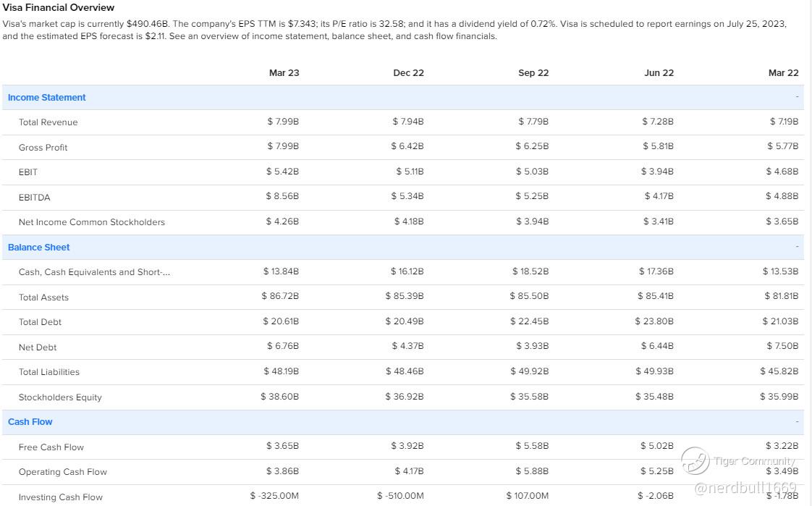Select Mar 23 cash value $ 13.84B
The width and height of the screenshot is (812, 506).
[281, 271]
